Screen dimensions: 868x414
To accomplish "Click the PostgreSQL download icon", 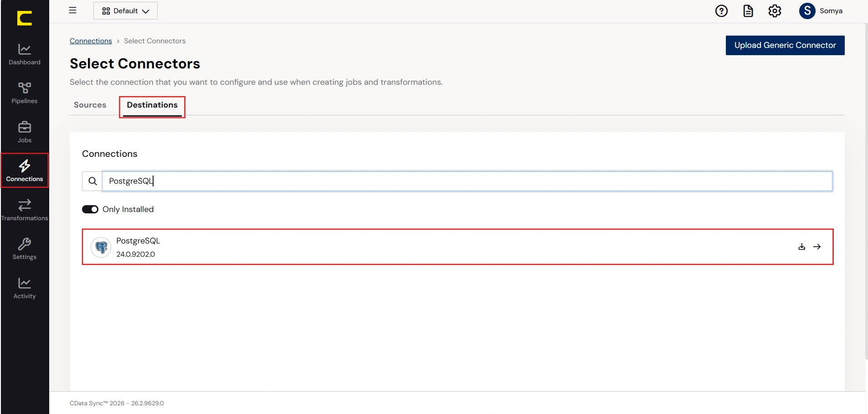I will click(802, 247).
